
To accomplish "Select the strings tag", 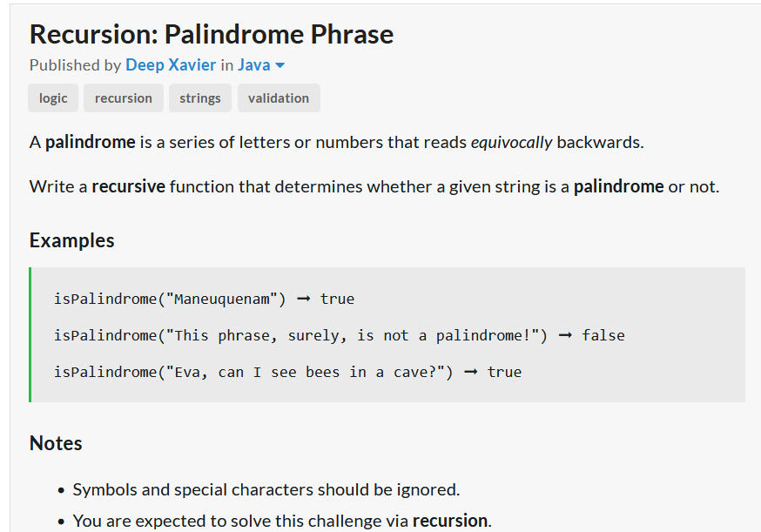I will tap(200, 98).
